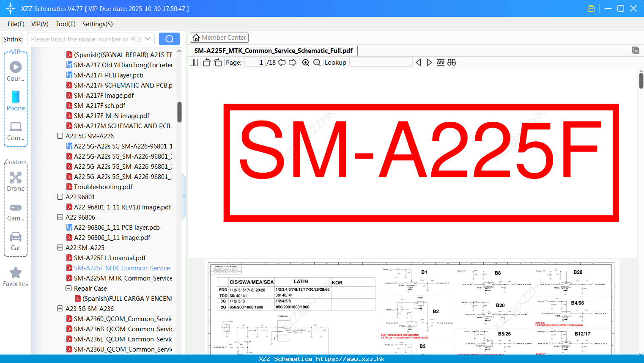
Task: Open SM-A217 Old YiDianTong file
Action: click(119, 65)
